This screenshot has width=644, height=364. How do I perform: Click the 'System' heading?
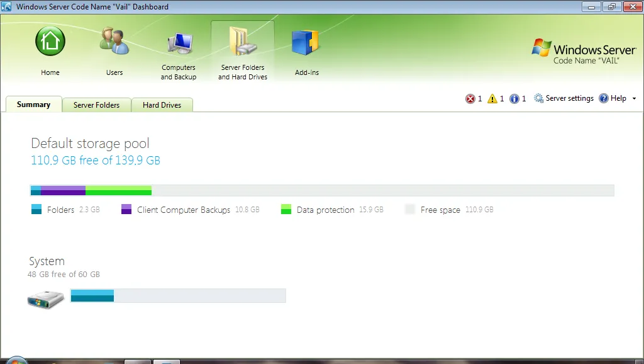[47, 261]
